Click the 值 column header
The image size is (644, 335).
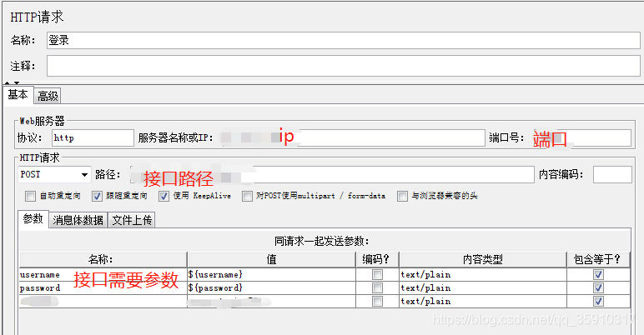271,259
